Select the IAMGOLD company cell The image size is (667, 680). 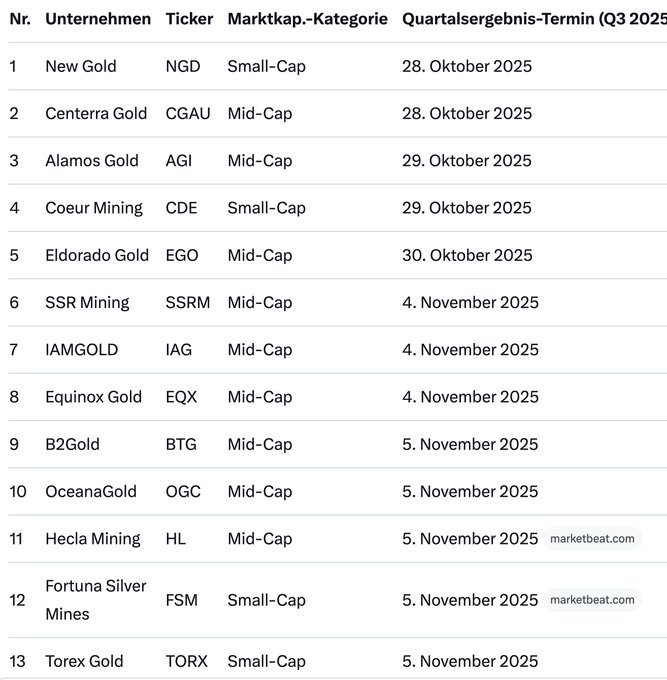82,350
